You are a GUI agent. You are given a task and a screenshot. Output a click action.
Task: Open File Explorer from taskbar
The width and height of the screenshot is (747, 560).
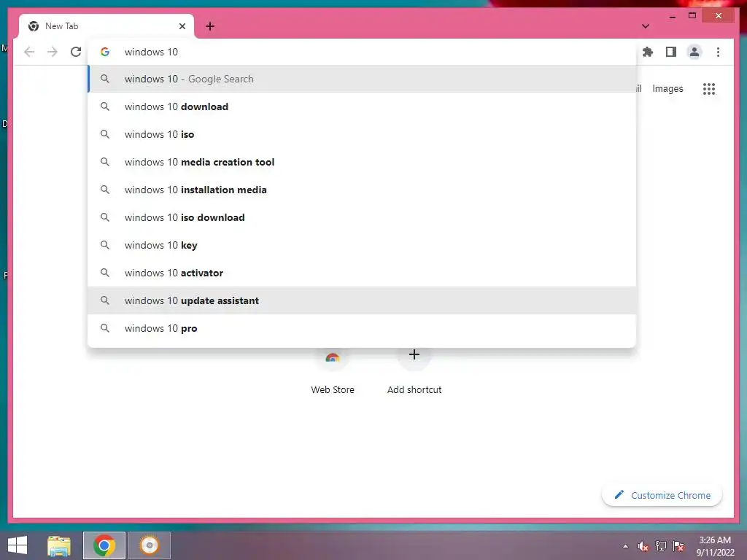(x=59, y=545)
